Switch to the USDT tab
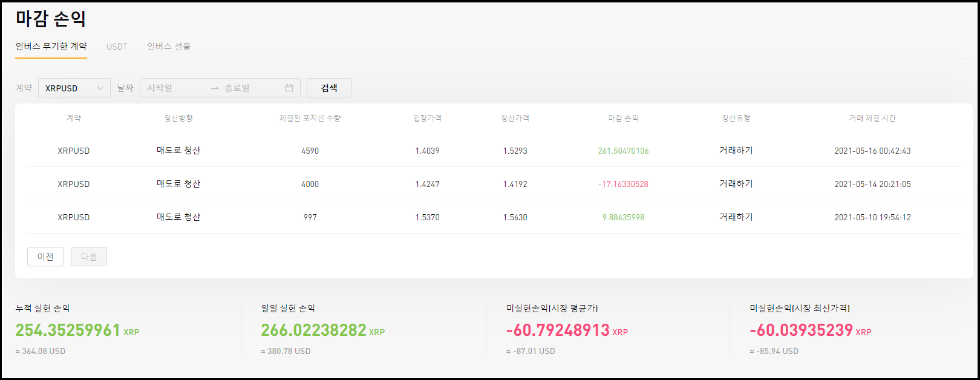The image size is (980, 380). click(x=117, y=47)
